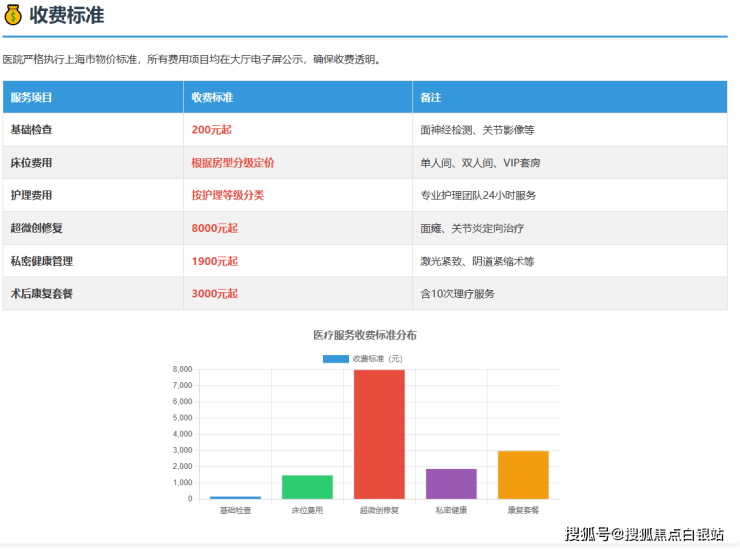The width and height of the screenshot is (740, 550).
Task: Click the 1900元起 price in the table
Action: (214, 261)
